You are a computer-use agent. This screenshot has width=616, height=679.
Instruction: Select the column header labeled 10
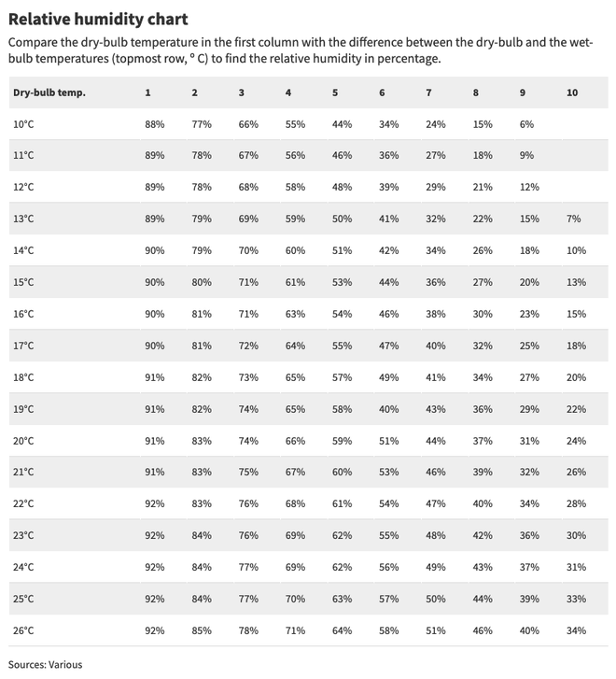pos(572,92)
